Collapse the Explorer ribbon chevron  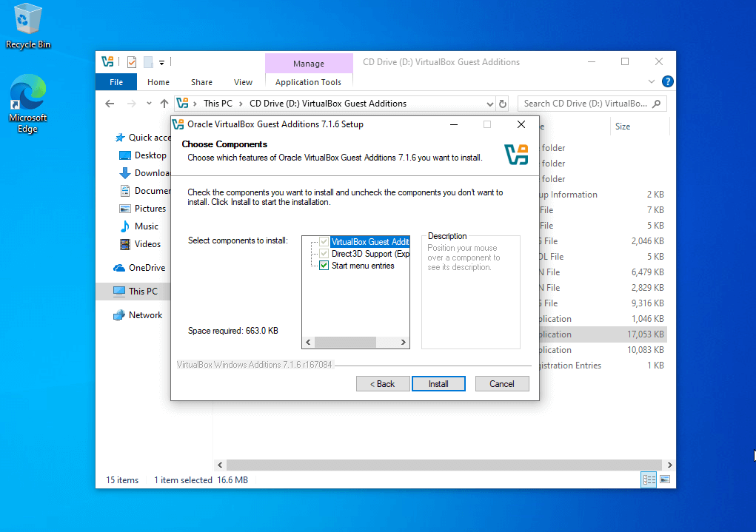coord(652,81)
